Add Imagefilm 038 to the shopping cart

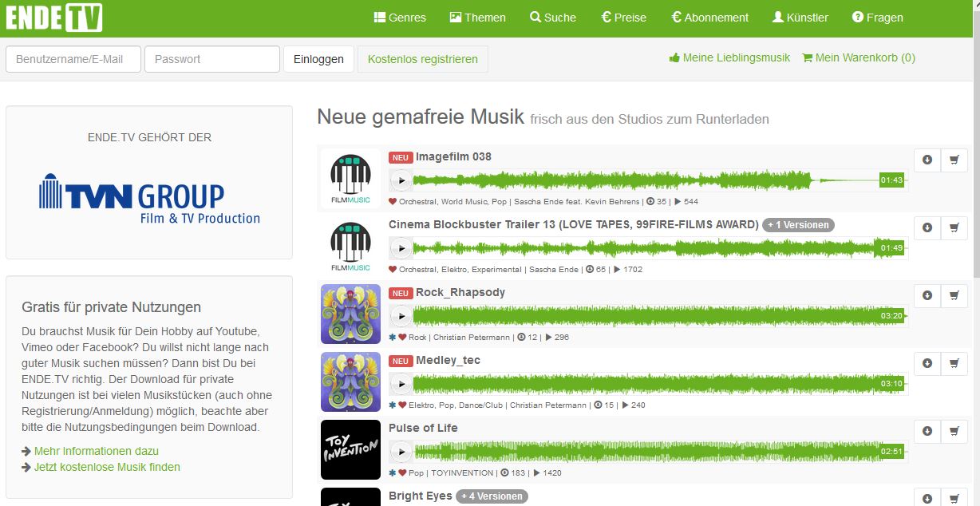(x=954, y=160)
